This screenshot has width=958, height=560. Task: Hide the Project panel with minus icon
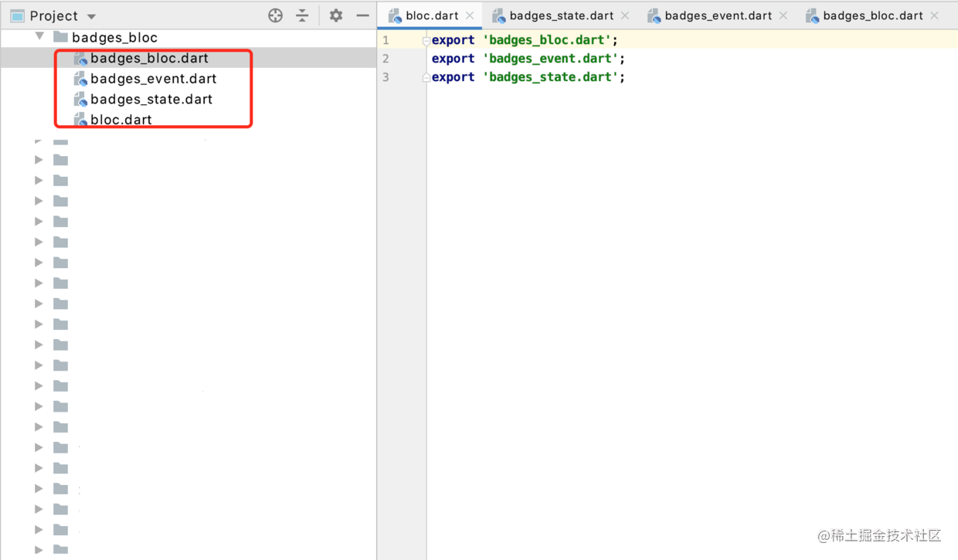[362, 15]
